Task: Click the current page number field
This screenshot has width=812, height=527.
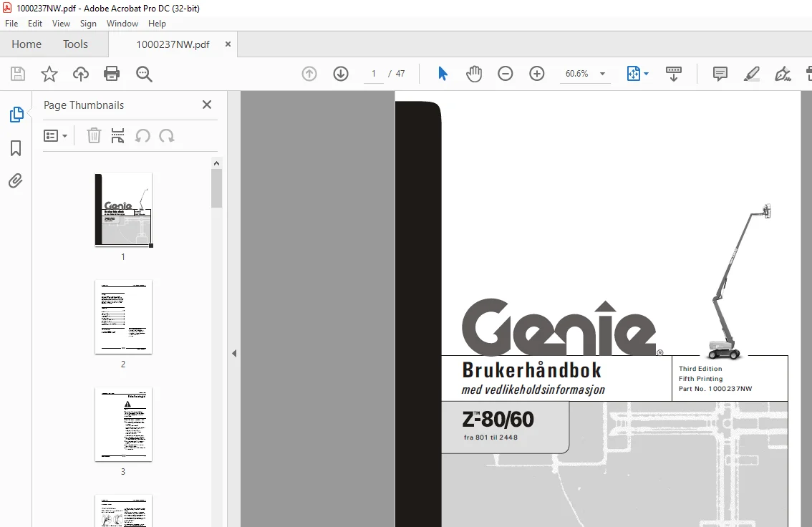Action: pyautogui.click(x=373, y=74)
